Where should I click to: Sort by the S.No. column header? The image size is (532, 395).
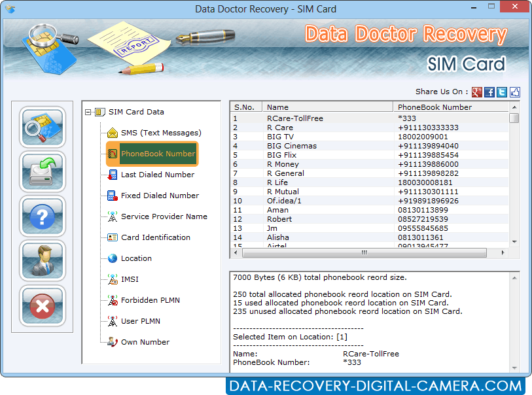pyautogui.click(x=246, y=107)
